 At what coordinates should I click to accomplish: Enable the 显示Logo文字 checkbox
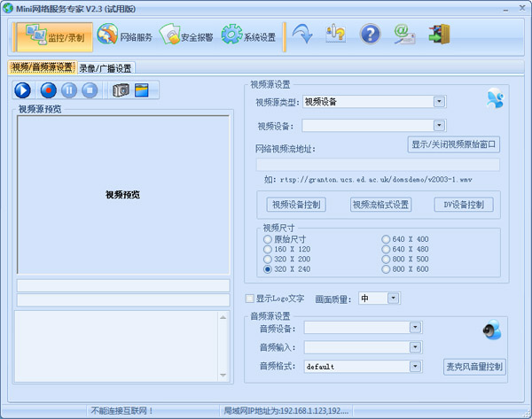tap(250, 299)
